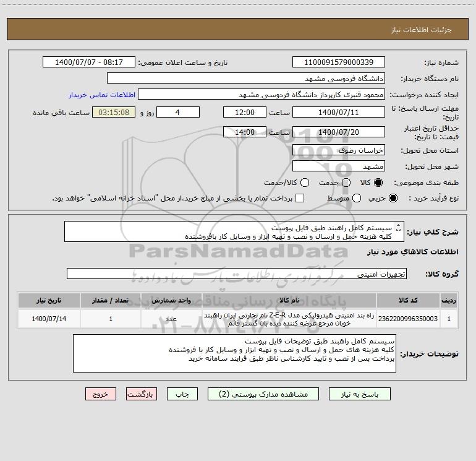Click the province field خراسان رضوی
The width and height of the screenshot is (476, 461).
click(x=339, y=150)
